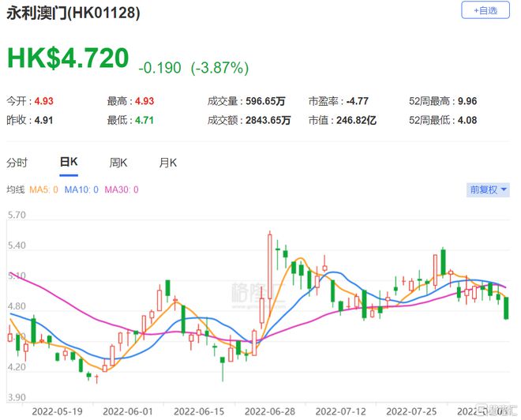Click the date label 2022-07-12
Viewport: 521px width, 420px height.
point(340,411)
